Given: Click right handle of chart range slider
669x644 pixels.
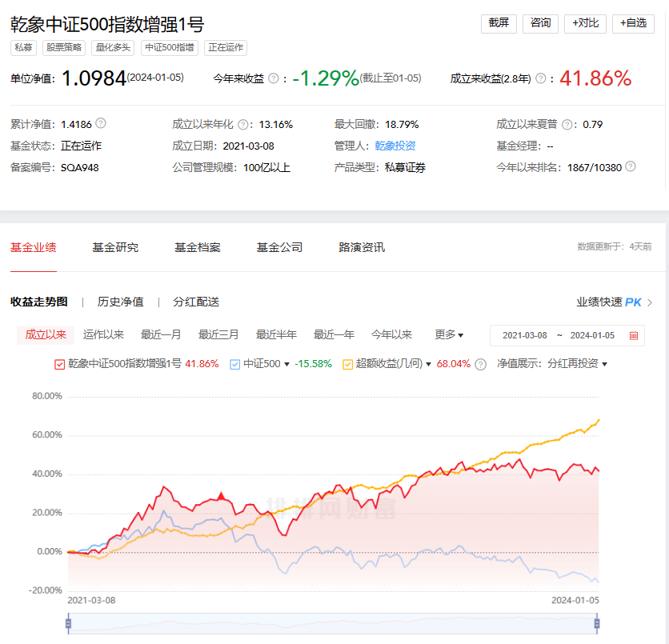Looking at the screenshot, I should pos(597,624).
